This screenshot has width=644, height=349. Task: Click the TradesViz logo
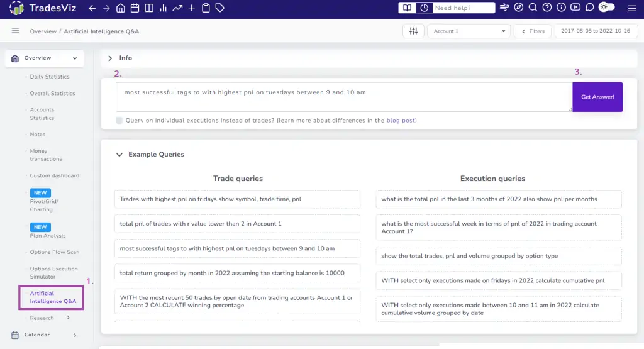point(43,8)
